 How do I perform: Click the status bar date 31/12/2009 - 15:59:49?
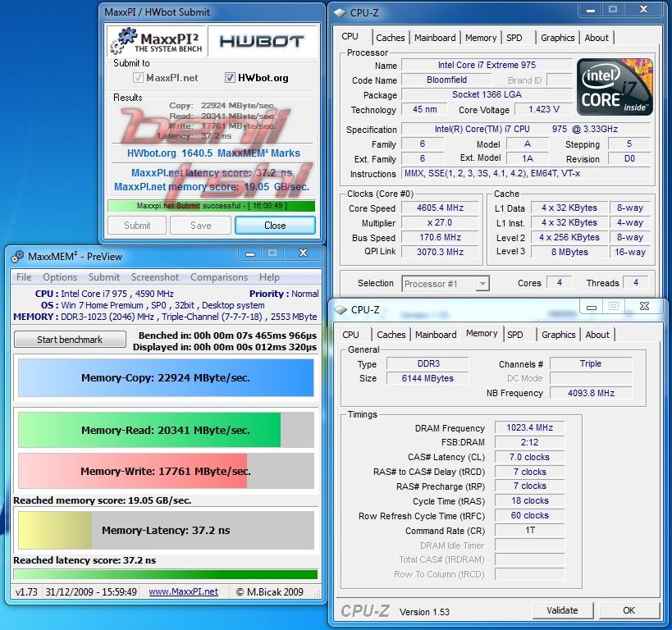(x=91, y=592)
